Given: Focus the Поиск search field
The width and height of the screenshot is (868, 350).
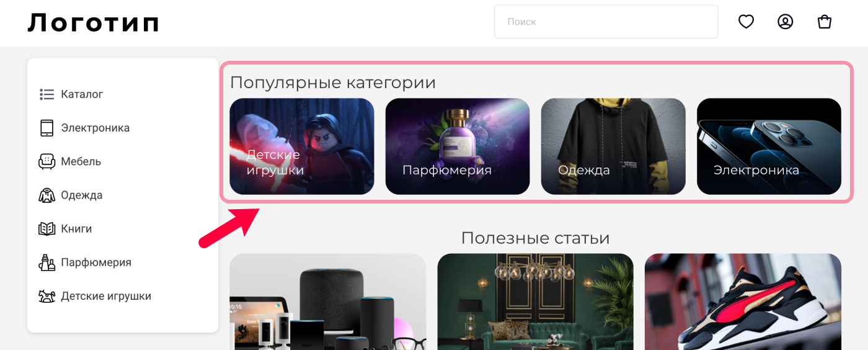Looking at the screenshot, I should pos(606,22).
